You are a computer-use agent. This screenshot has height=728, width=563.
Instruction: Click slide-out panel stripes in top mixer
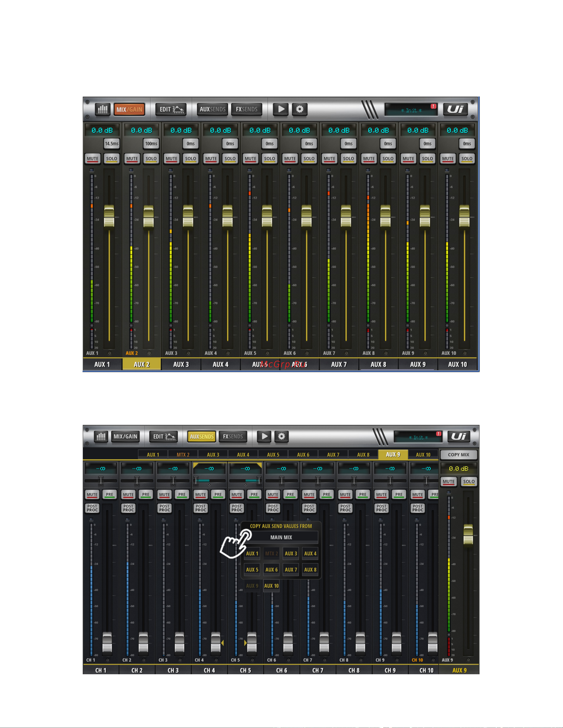[370, 110]
